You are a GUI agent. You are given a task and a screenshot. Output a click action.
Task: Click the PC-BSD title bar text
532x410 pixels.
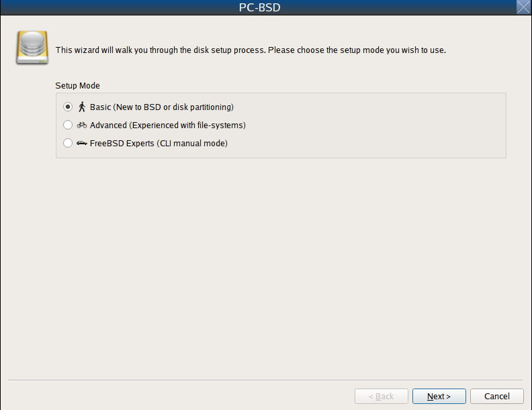259,7
